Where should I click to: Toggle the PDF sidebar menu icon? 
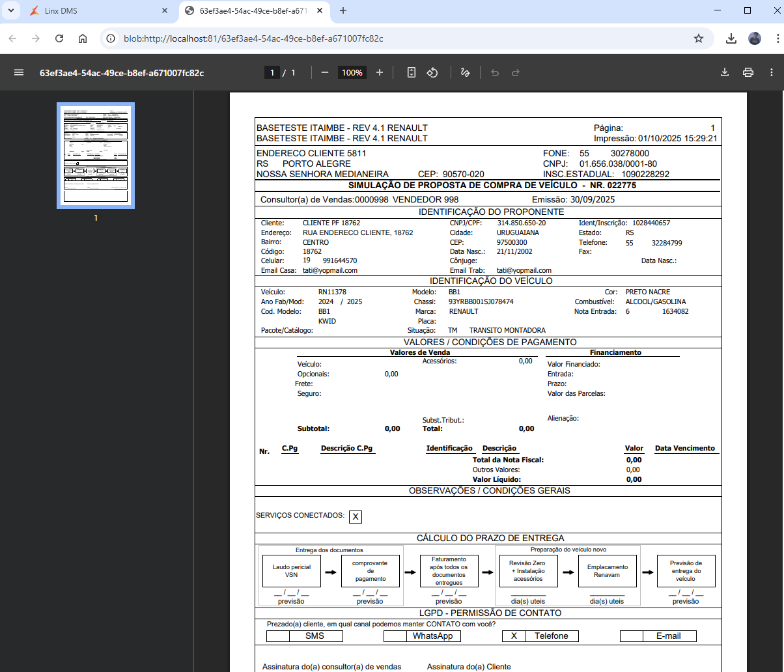tap(19, 72)
